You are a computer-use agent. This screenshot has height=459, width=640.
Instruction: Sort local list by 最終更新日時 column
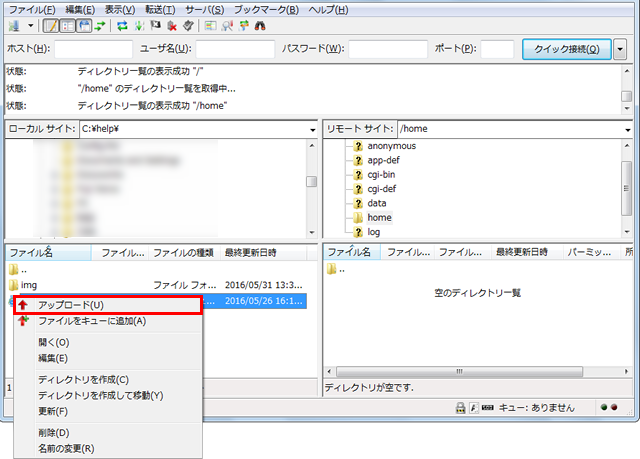point(264,253)
